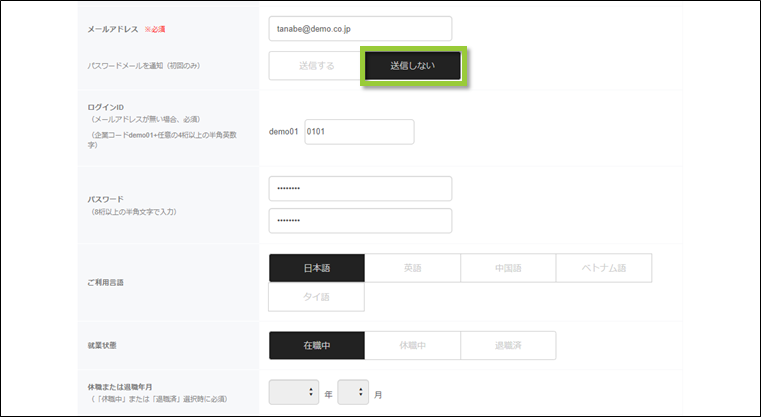Image resolution: width=761 pixels, height=417 pixels.
Task: Click the demo01 company code prefix text
Action: pyautogui.click(x=284, y=132)
